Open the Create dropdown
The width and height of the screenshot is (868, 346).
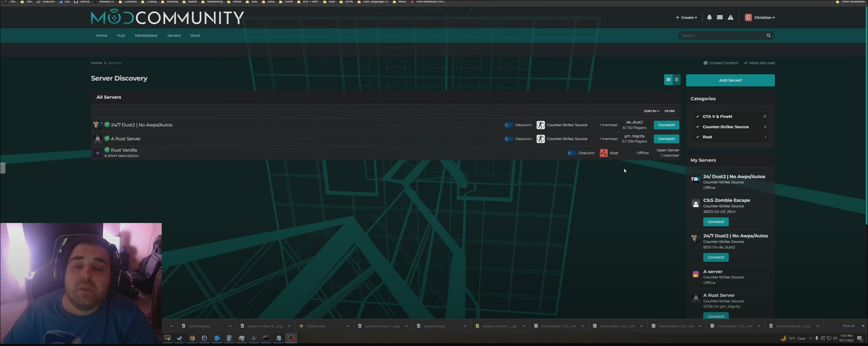point(686,17)
